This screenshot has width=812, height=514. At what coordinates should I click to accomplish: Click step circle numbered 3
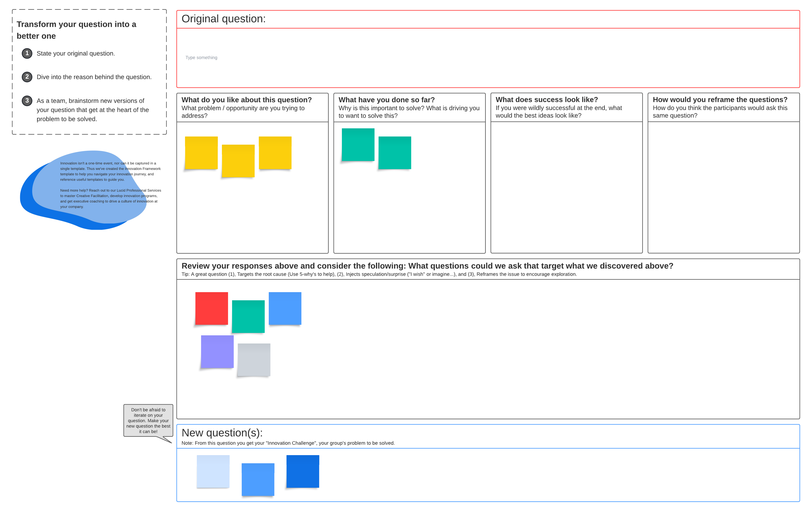[27, 100]
